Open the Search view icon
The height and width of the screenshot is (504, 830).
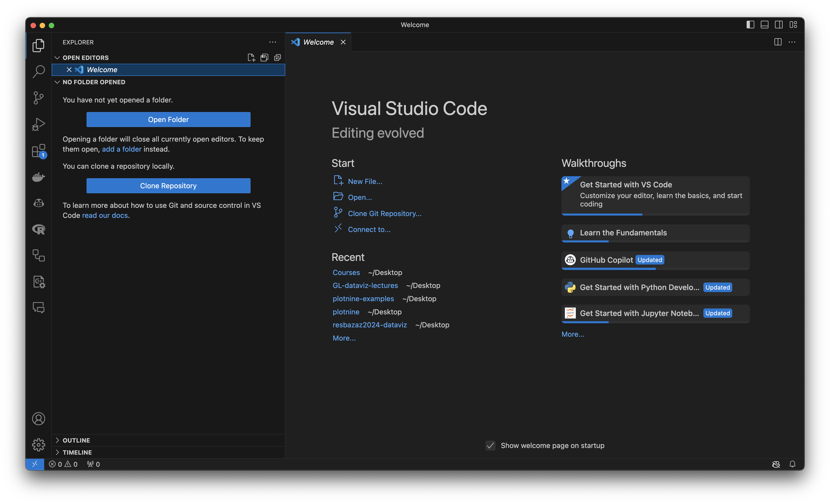click(38, 71)
